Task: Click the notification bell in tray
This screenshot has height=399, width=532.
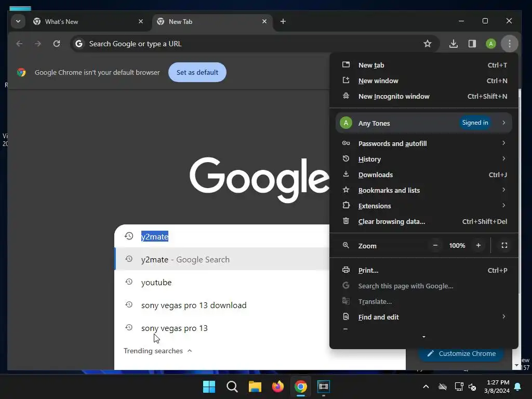Action: [x=518, y=387]
